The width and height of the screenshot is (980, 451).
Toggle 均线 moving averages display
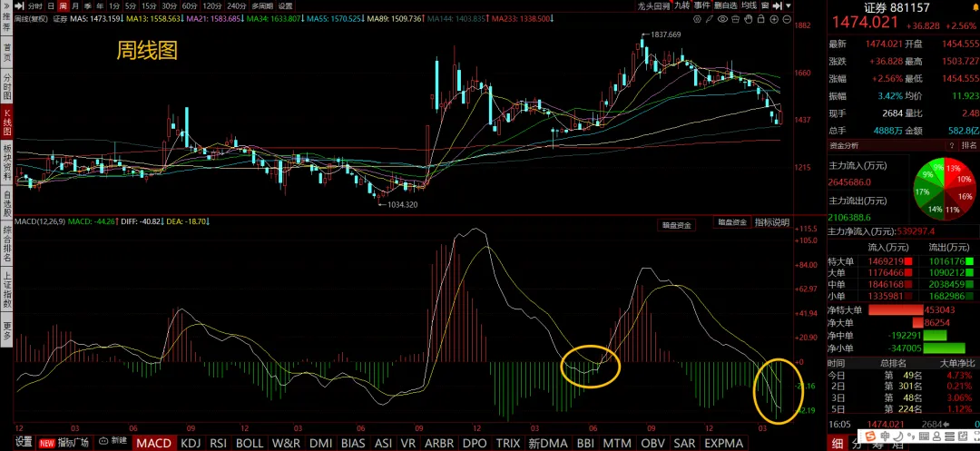pos(749,5)
